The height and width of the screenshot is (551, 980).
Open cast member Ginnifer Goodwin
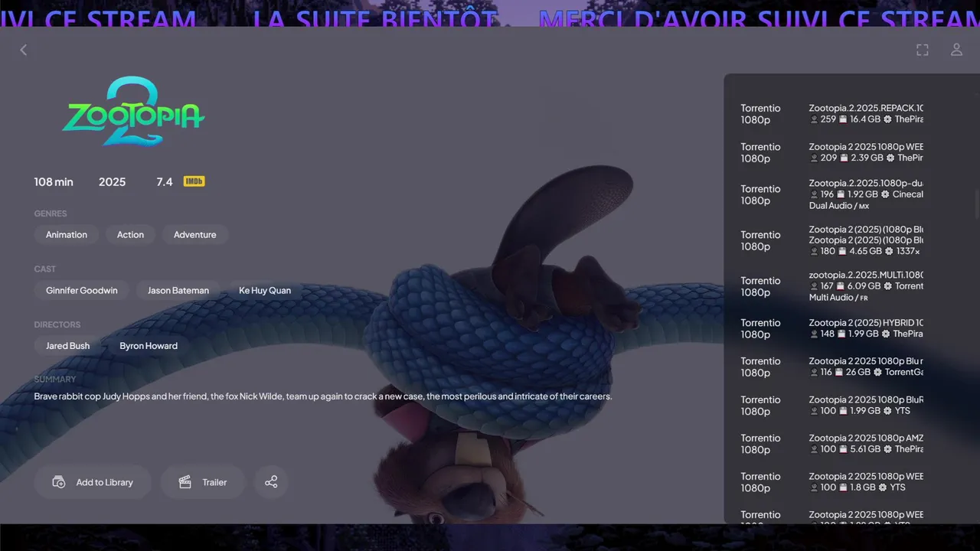(x=82, y=291)
